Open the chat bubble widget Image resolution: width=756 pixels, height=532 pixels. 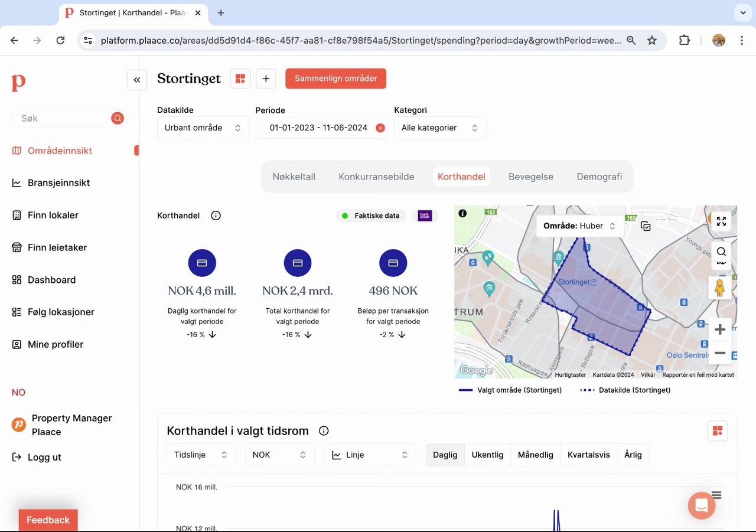click(702, 506)
